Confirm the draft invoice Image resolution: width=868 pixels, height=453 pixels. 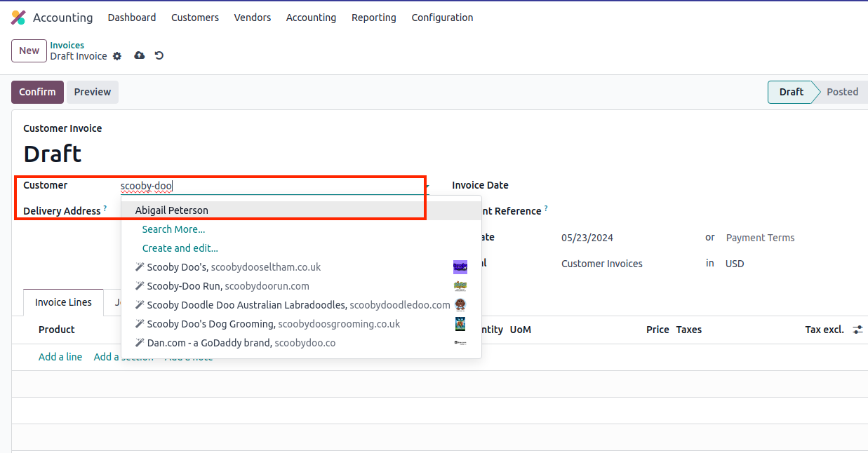tap(37, 92)
